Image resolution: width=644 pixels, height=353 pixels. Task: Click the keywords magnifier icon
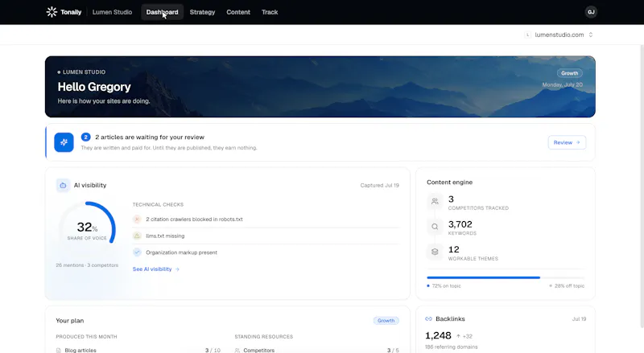pos(435,227)
